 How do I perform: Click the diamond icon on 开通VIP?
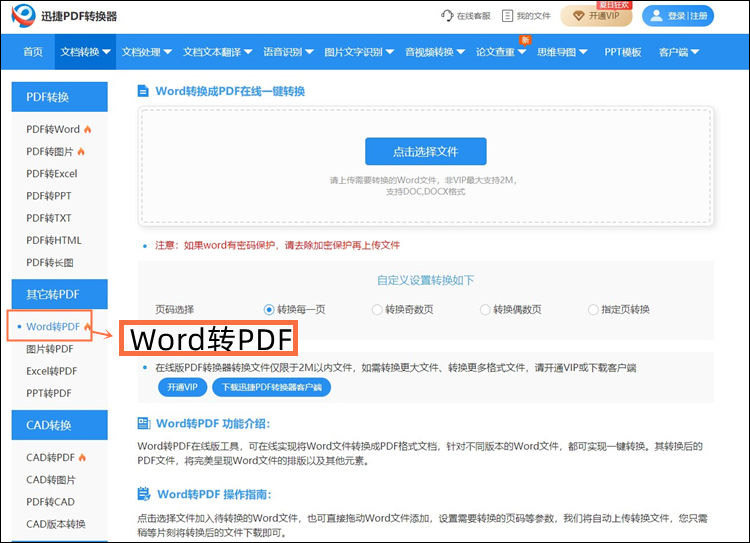click(x=579, y=16)
